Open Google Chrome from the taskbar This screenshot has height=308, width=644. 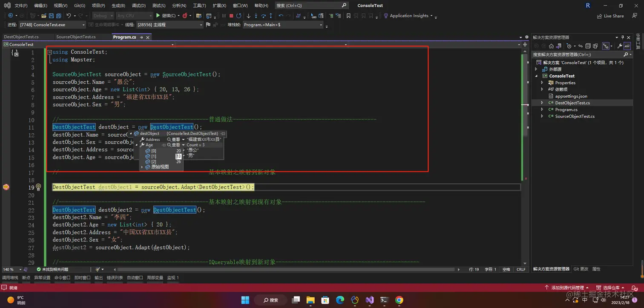click(399, 300)
